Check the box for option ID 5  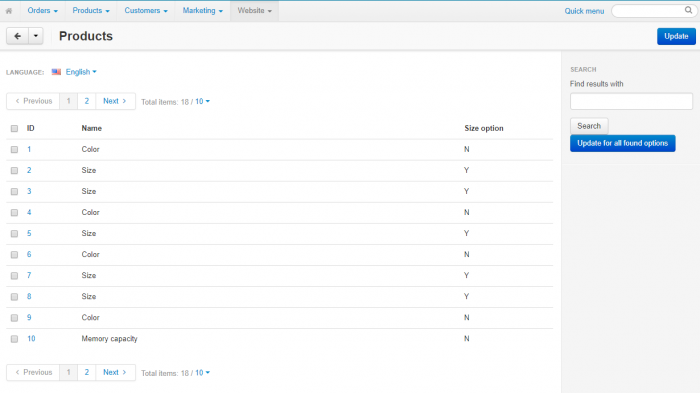point(14,234)
